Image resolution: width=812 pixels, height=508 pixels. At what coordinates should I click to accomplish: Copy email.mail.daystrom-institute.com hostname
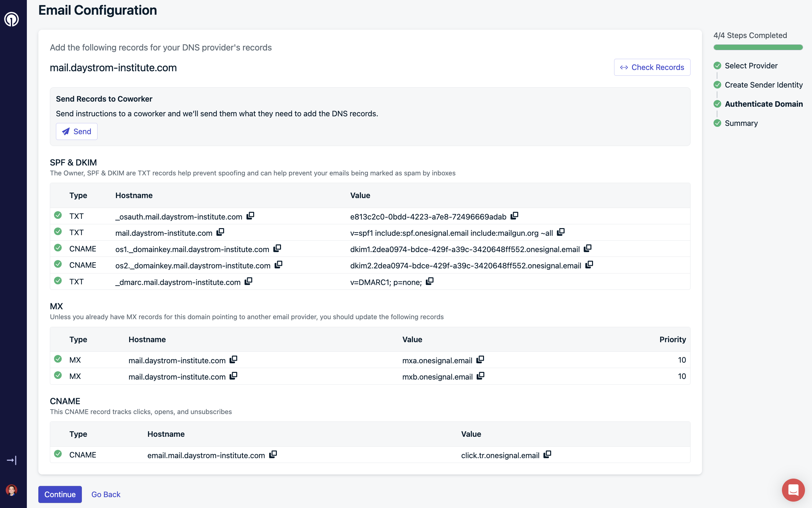[273, 455]
